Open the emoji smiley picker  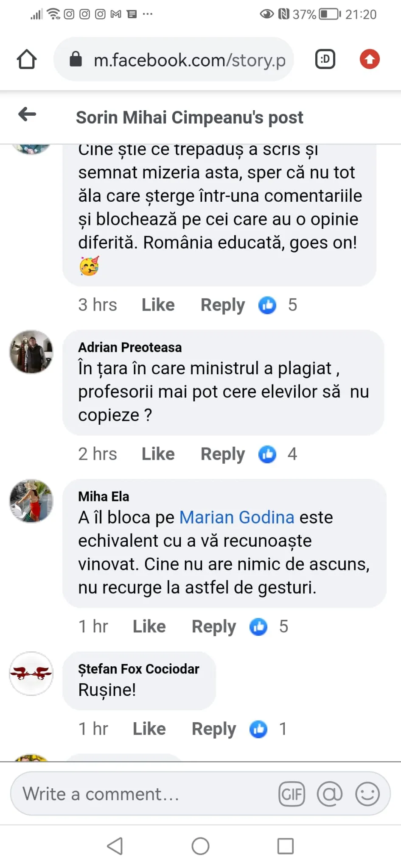(367, 794)
